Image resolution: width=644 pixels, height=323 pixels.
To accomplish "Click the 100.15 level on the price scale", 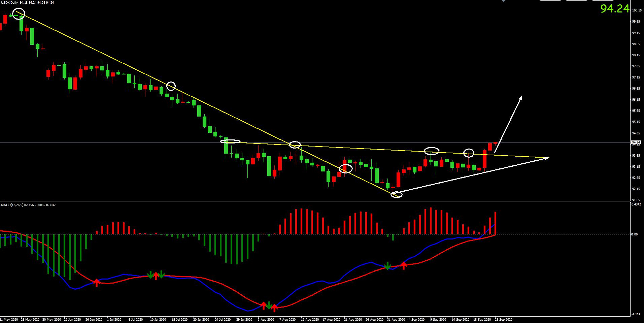I will (636, 10).
